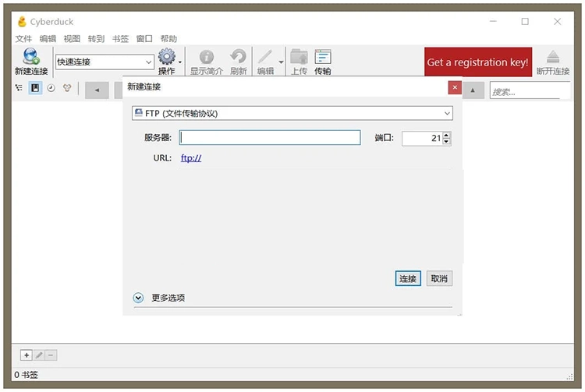Image resolution: width=585 pixels, height=392 pixels.
Task: Click Get a registration key! banner
Action: 477,62
